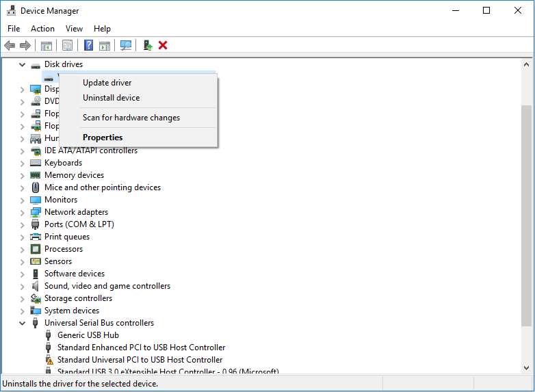Click the Update driver toolbar icon
Viewport: 535px width, 392px height.
coord(147,45)
